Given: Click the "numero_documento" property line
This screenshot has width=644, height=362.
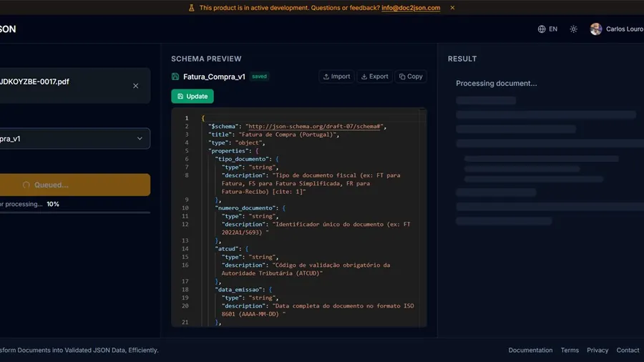Looking at the screenshot, I should pyautogui.click(x=250, y=208).
